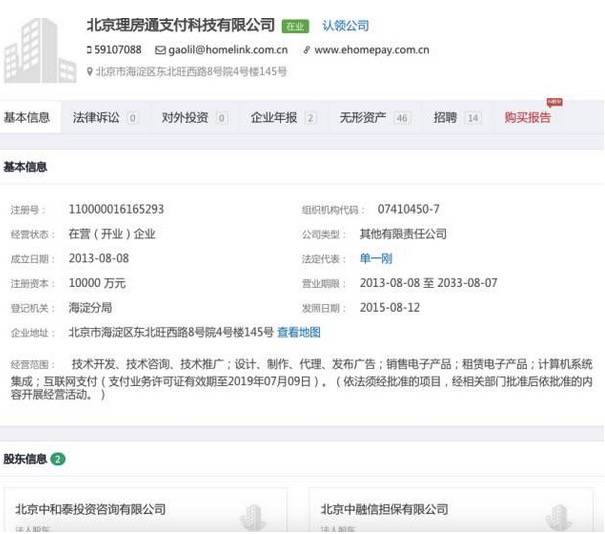Open email gaolil@homelink.com.cn

tap(228, 50)
